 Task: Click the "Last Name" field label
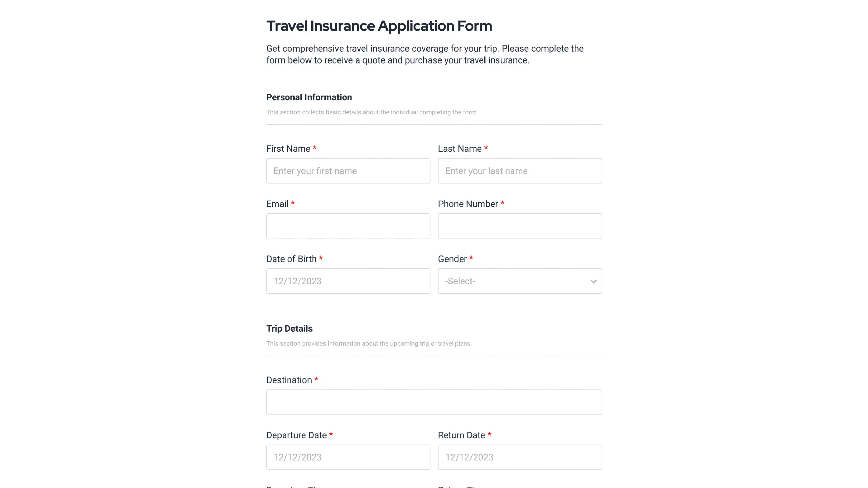(x=460, y=149)
